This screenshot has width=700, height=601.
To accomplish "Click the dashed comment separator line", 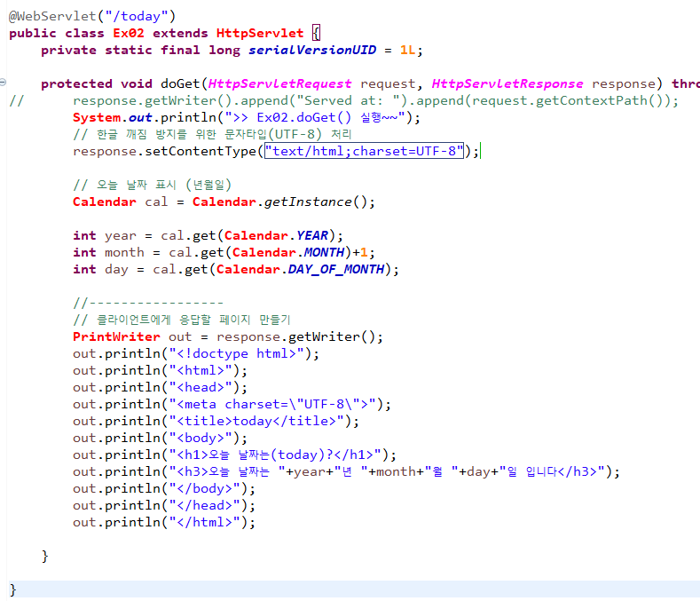I will pos(148,303).
